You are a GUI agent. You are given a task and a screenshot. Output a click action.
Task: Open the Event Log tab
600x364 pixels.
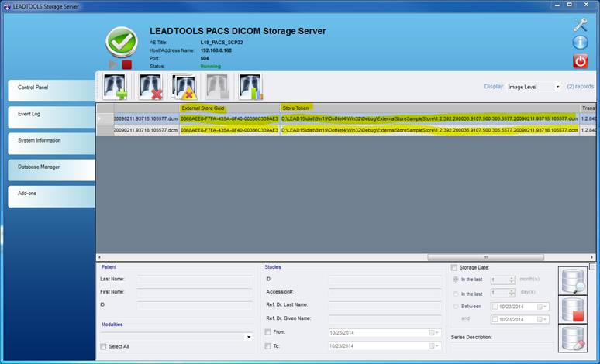pyautogui.click(x=52, y=117)
